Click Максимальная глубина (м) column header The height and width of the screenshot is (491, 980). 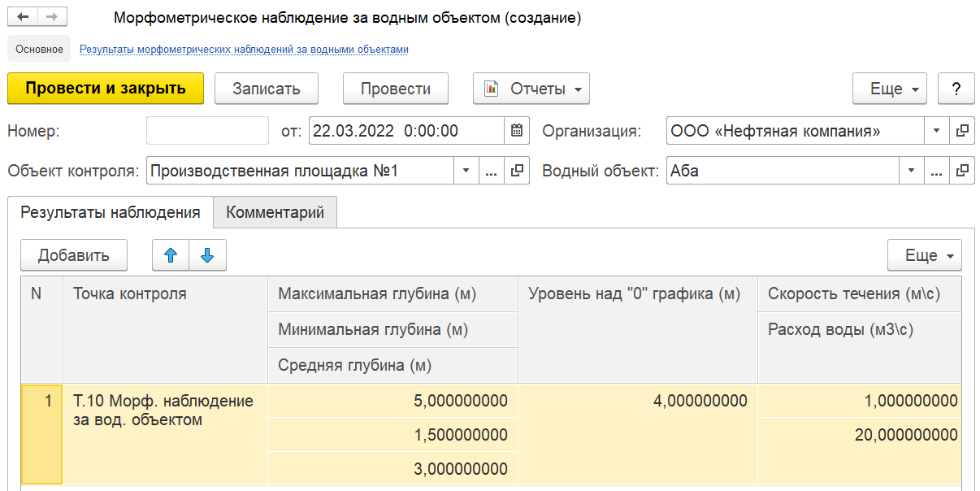392,293
